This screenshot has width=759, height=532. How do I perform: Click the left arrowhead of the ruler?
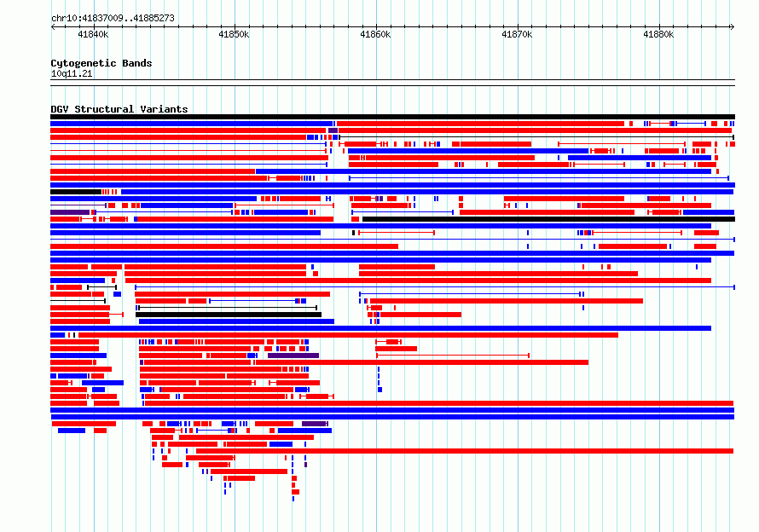click(x=53, y=26)
